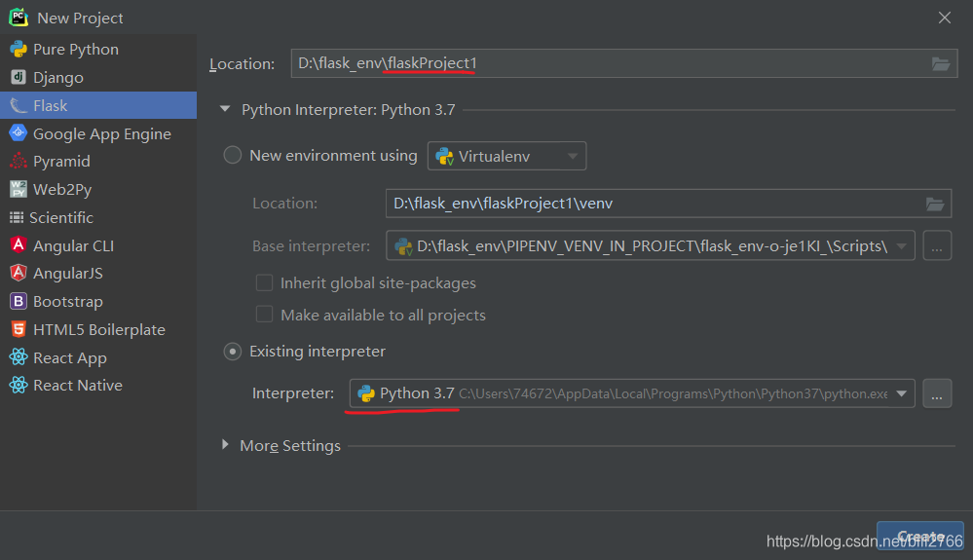
Task: Pick the Scientific project type
Action: [98, 218]
